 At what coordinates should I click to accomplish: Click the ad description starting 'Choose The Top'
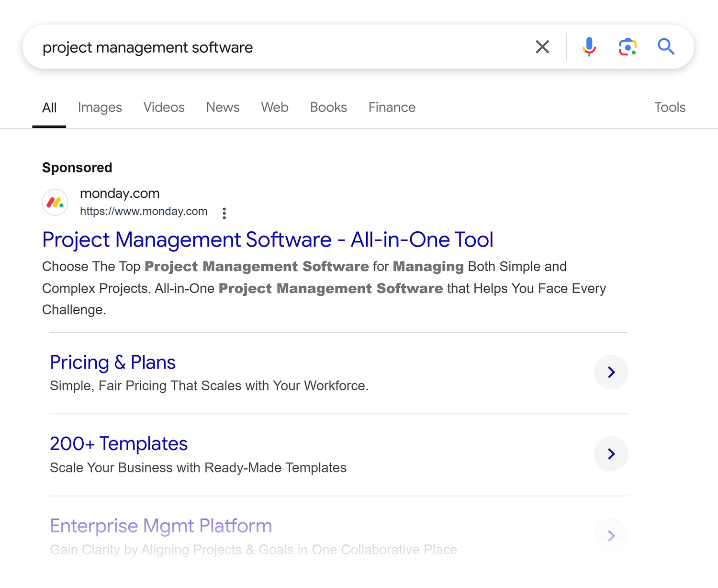(324, 288)
